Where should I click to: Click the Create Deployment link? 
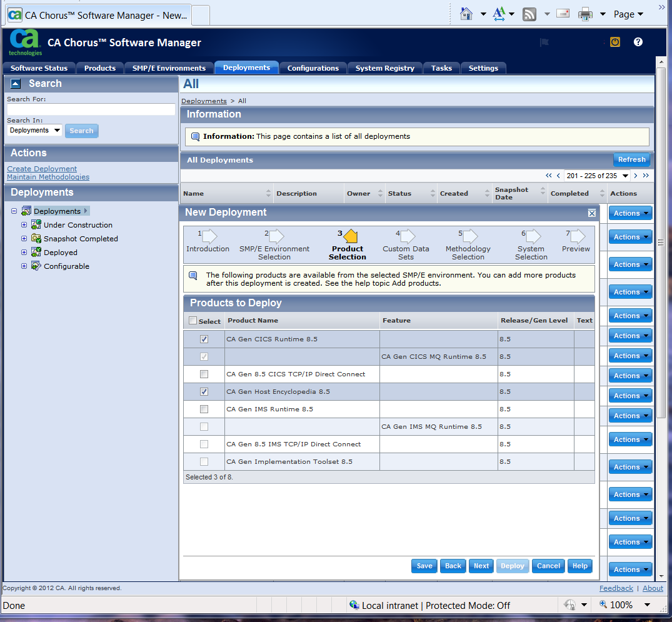[x=42, y=169]
